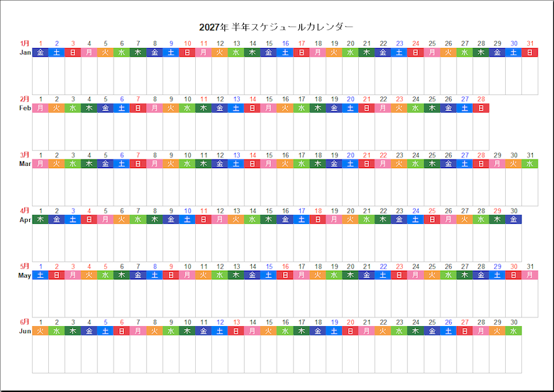Select the 水 weekday cell under May 5
Screen dimensions: 554x392
106,275
